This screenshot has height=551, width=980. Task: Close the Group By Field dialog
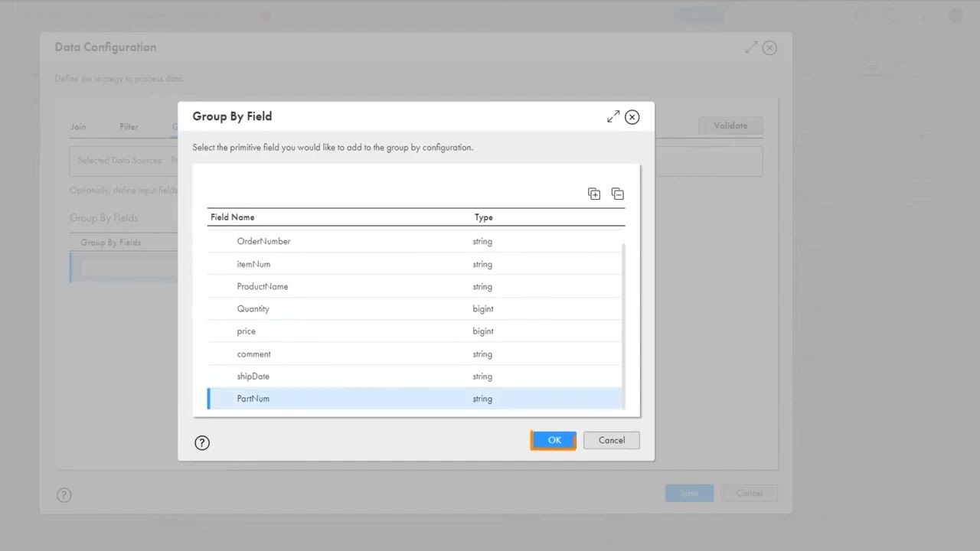point(632,117)
